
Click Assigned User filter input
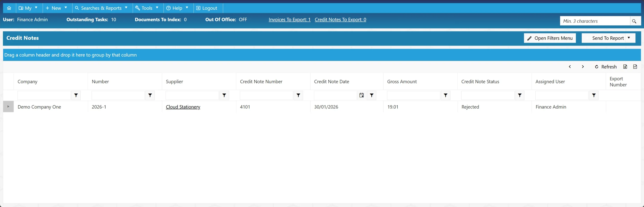coord(562,95)
